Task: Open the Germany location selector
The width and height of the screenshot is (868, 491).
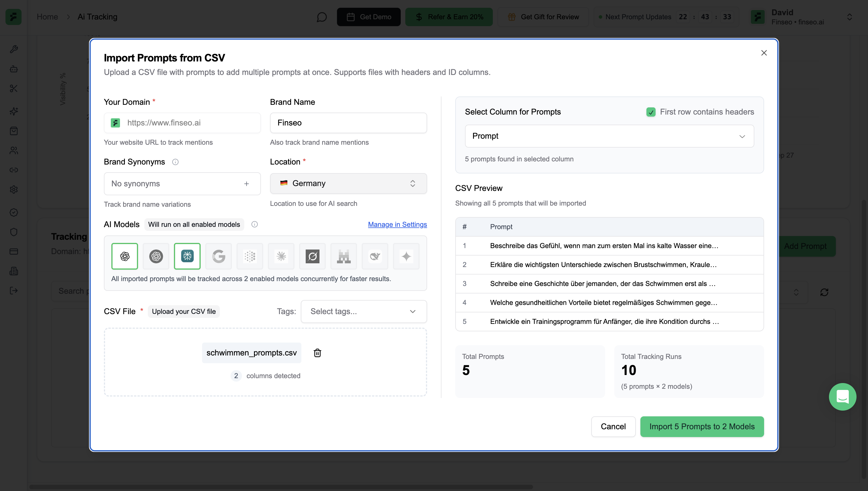Action: pos(348,183)
